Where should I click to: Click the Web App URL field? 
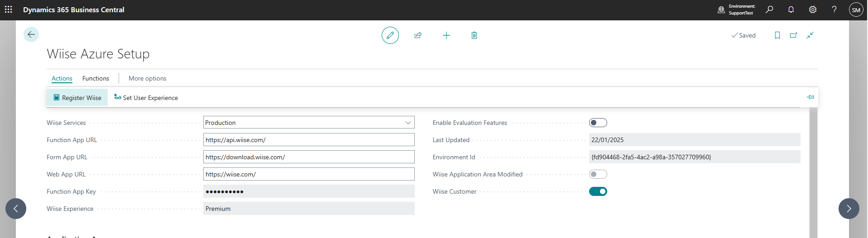click(x=309, y=174)
